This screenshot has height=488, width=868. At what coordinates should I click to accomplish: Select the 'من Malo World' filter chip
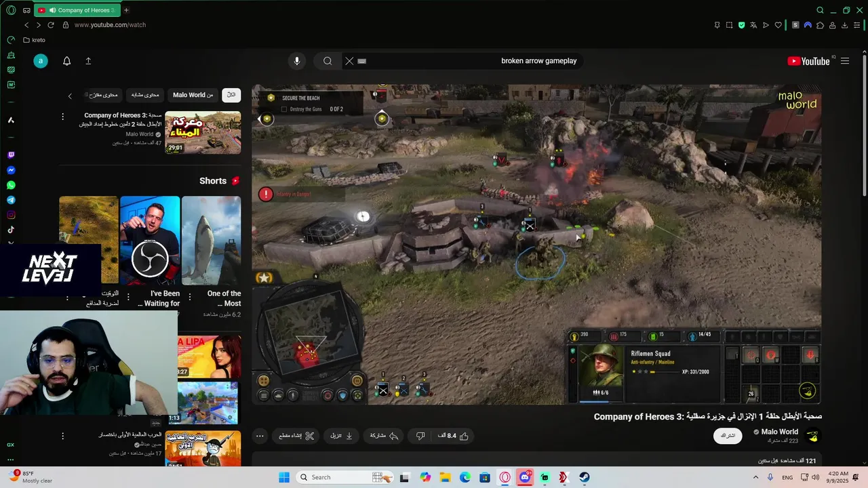(193, 95)
